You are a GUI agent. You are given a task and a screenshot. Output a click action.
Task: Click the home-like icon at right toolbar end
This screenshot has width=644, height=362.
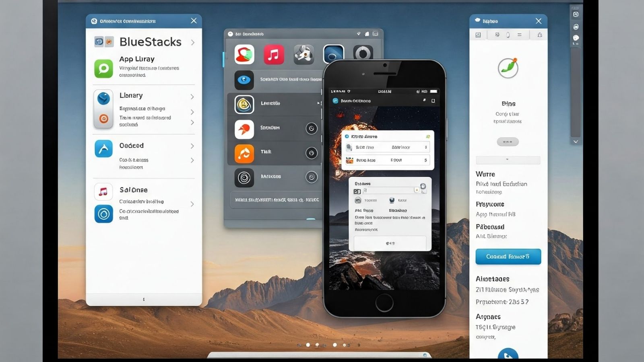[x=540, y=35]
